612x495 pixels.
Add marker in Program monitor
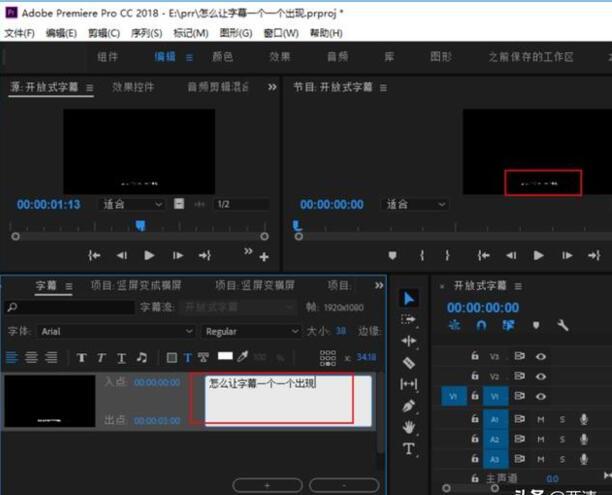point(393,255)
